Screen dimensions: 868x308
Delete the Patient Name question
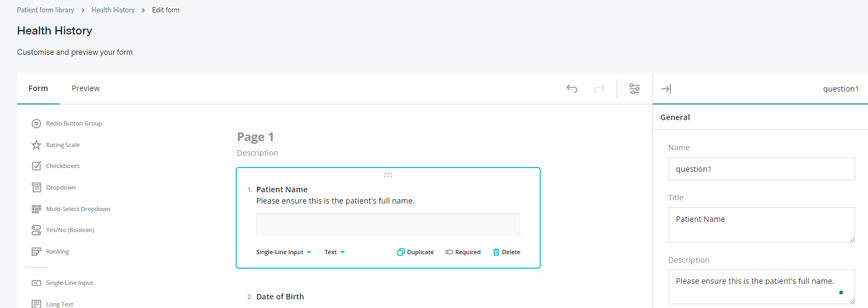[507, 252]
